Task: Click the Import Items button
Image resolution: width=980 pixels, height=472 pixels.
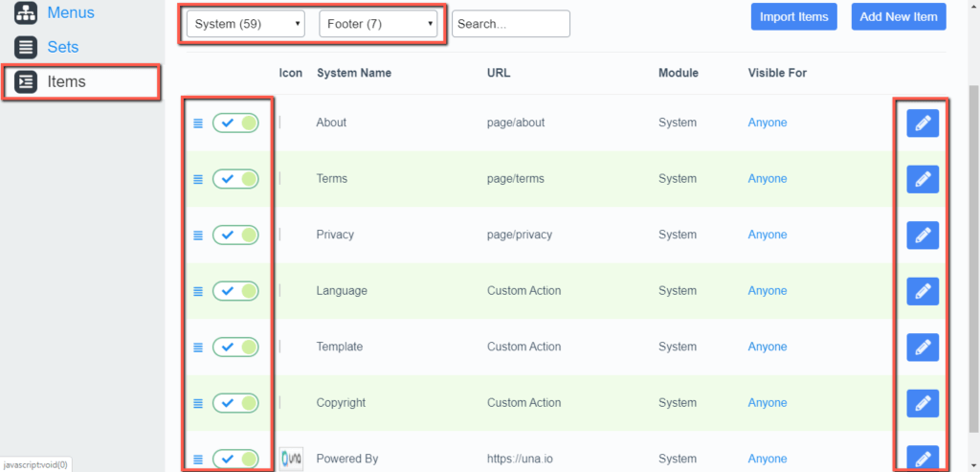Action: pyautogui.click(x=793, y=17)
